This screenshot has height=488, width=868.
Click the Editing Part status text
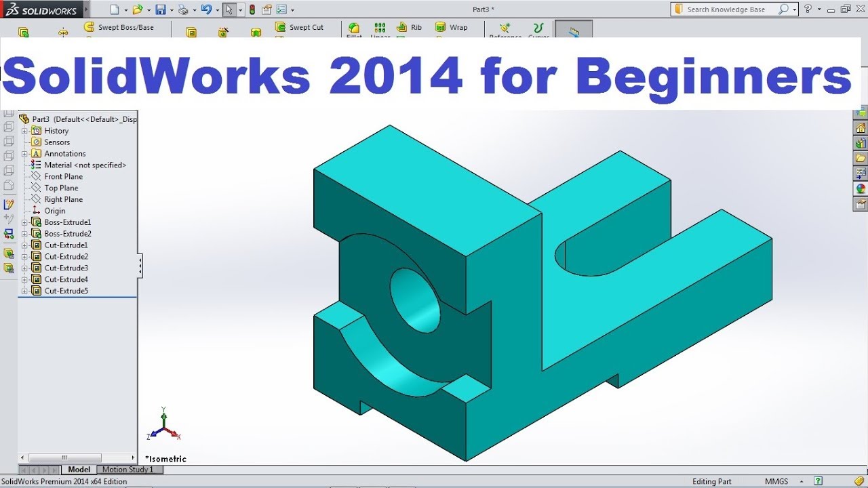point(712,481)
